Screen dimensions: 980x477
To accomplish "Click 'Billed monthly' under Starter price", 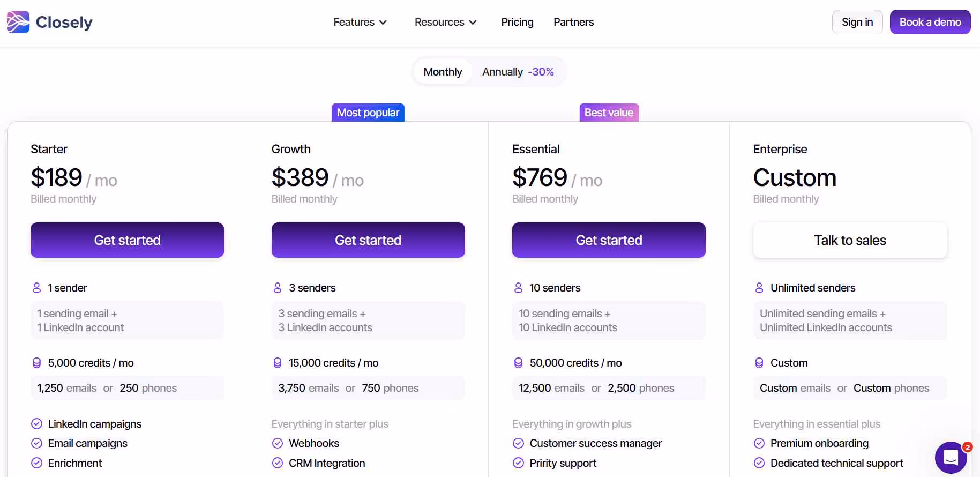I will pos(63,199).
